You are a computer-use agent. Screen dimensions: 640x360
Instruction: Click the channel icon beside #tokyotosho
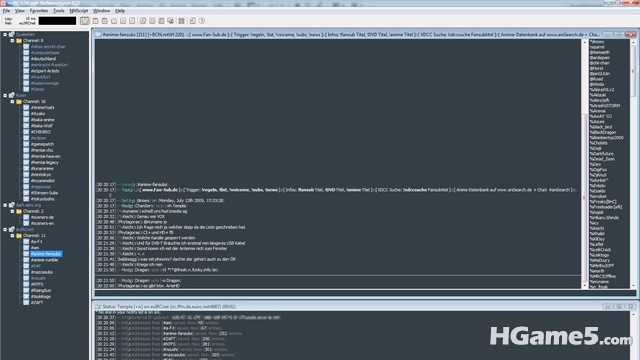(26, 199)
